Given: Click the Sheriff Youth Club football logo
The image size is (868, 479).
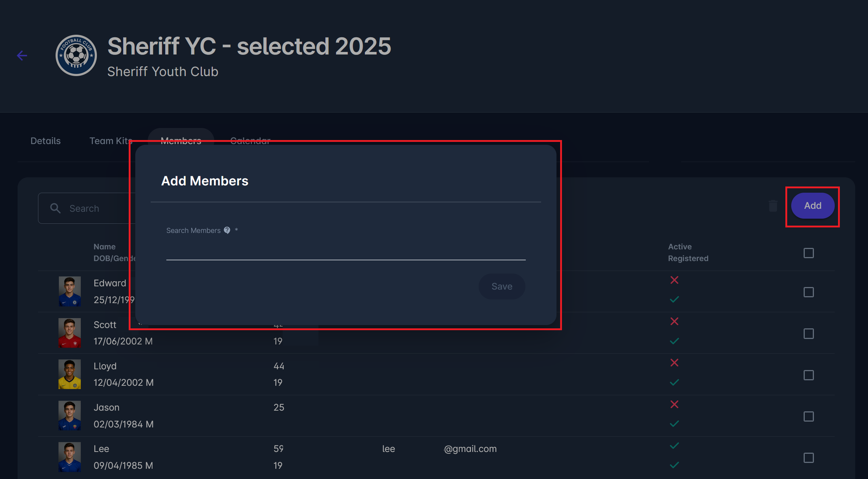Looking at the screenshot, I should (76, 56).
